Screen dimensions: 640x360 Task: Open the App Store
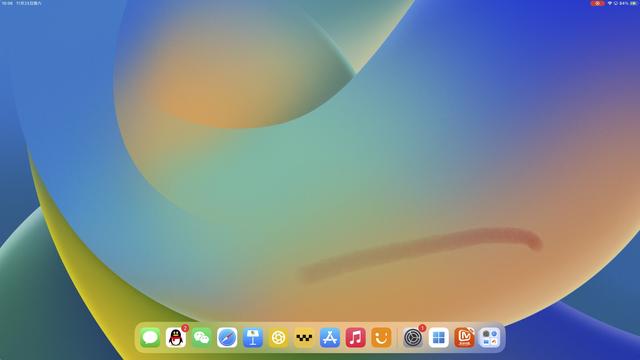tap(330, 338)
